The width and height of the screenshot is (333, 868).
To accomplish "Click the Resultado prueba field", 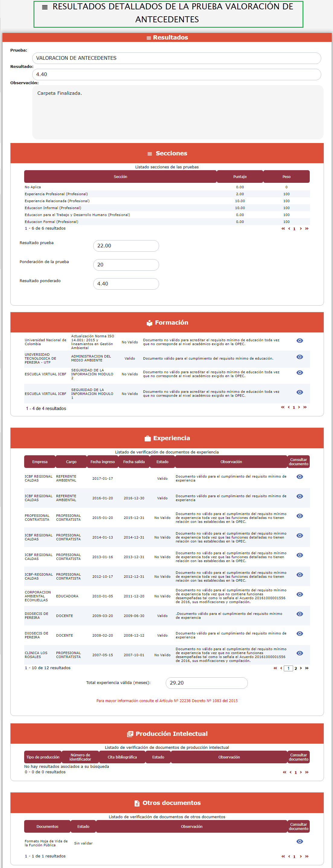I will tap(126, 246).
